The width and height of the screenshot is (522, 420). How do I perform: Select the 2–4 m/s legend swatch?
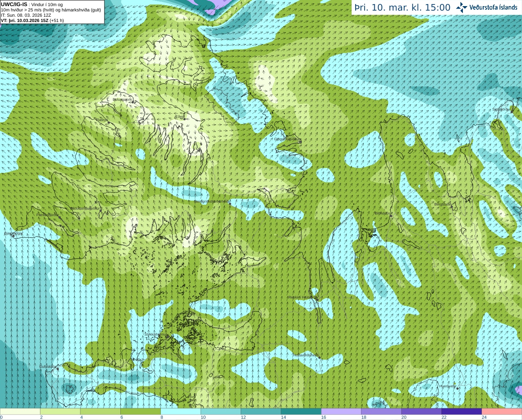[x=60, y=411]
